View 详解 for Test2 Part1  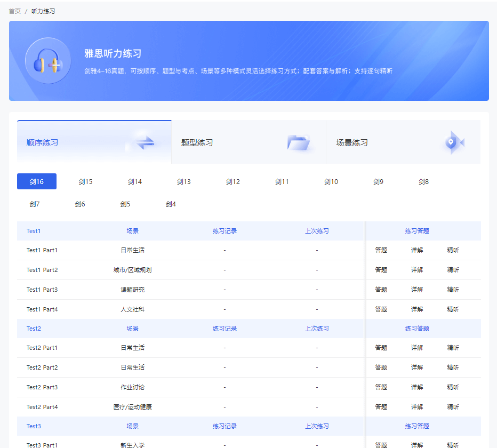[x=417, y=348]
